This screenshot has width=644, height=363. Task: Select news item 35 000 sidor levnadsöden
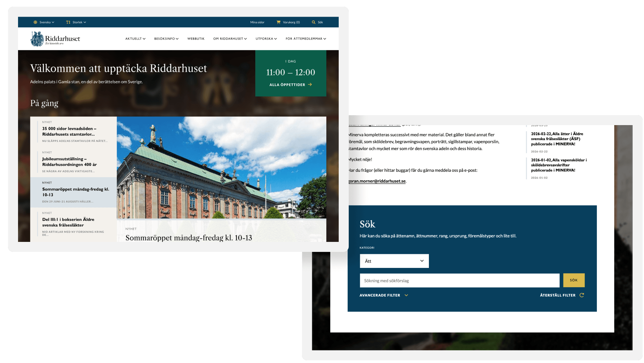tap(73, 132)
